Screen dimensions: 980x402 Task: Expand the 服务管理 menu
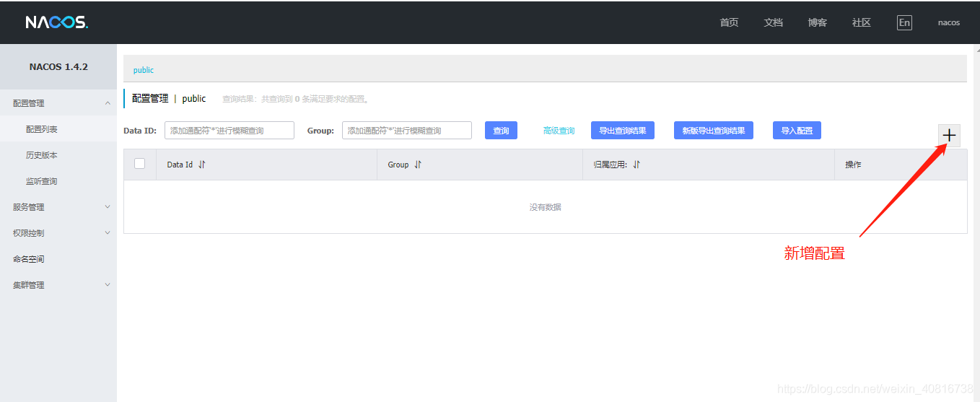(58, 207)
